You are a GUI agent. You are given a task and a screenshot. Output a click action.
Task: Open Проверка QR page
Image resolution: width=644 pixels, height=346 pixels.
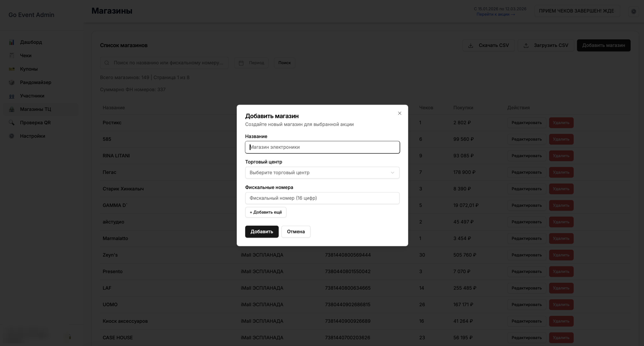(35, 122)
